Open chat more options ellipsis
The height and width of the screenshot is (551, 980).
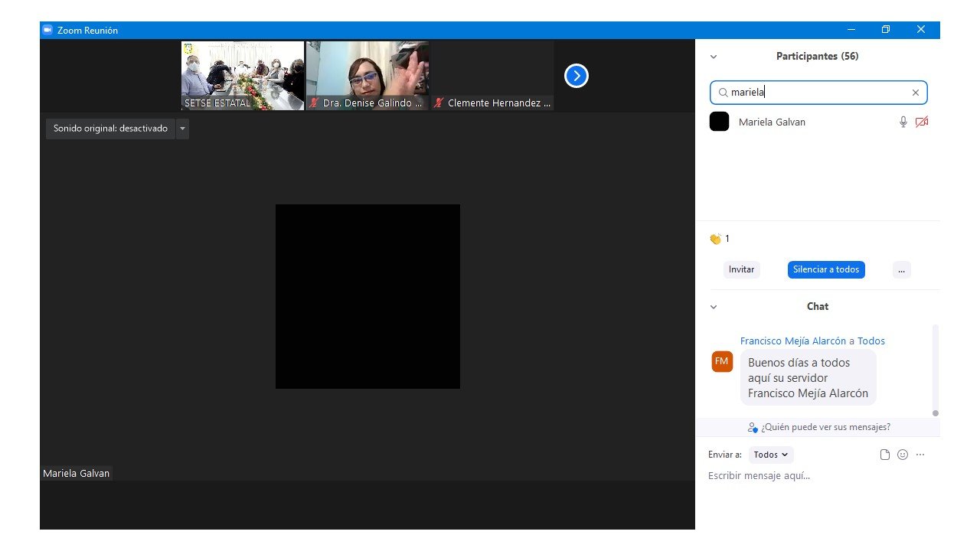(920, 455)
